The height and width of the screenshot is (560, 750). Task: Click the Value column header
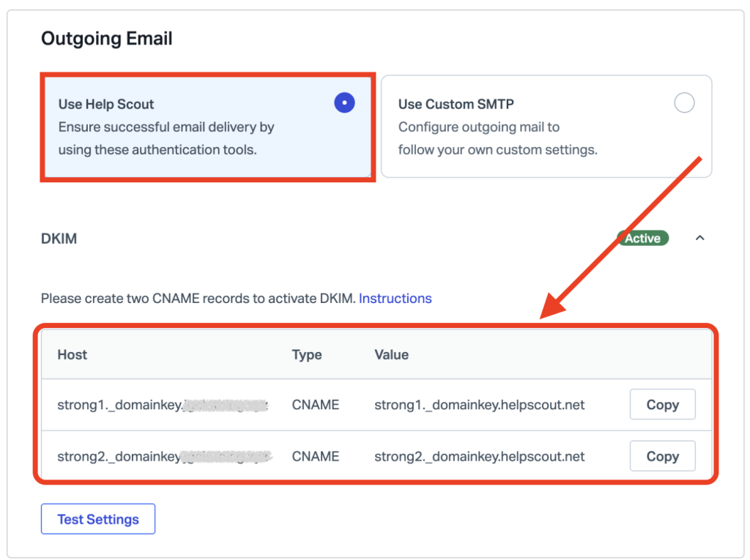point(391,354)
